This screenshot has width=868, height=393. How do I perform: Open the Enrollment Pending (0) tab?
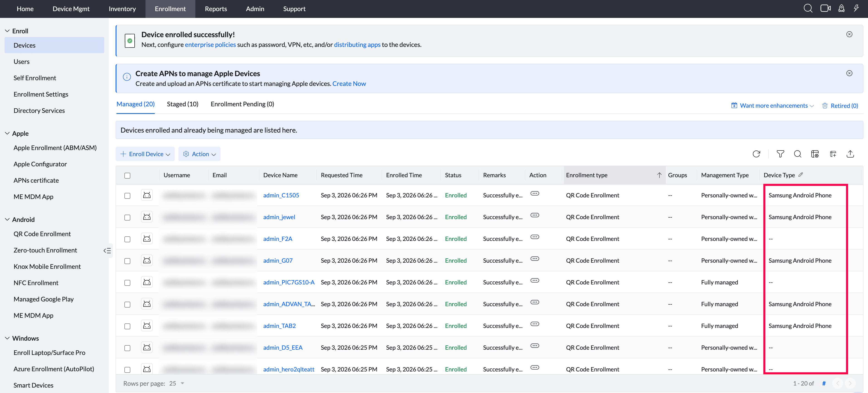242,104
